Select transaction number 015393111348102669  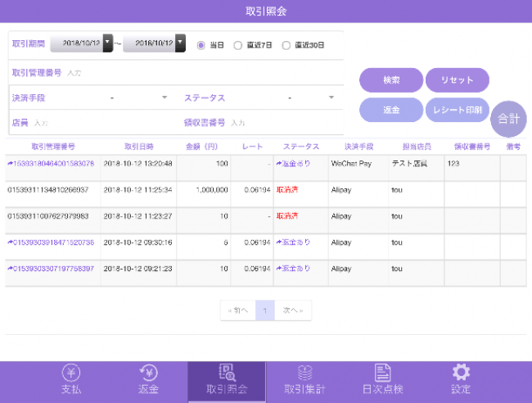[x=47, y=190]
